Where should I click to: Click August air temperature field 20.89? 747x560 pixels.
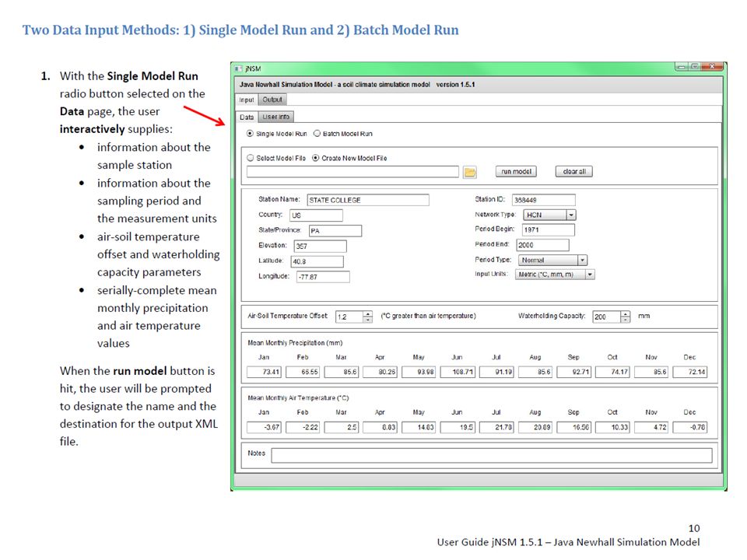(x=535, y=427)
